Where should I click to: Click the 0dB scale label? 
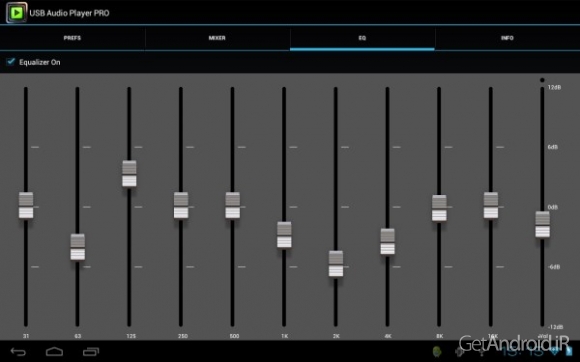(x=553, y=207)
